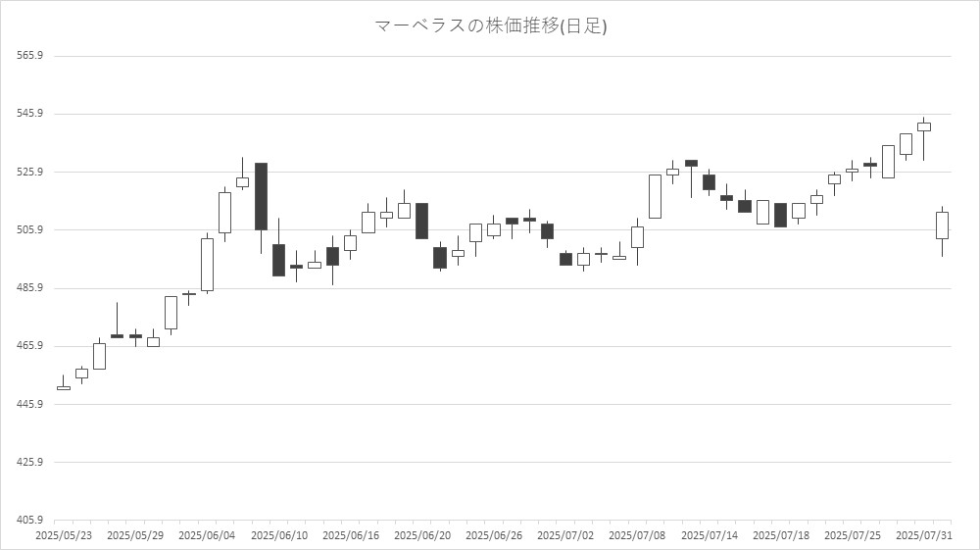980x550 pixels.
Task: Select the 2025/07/31 date label
Action: tap(924, 536)
